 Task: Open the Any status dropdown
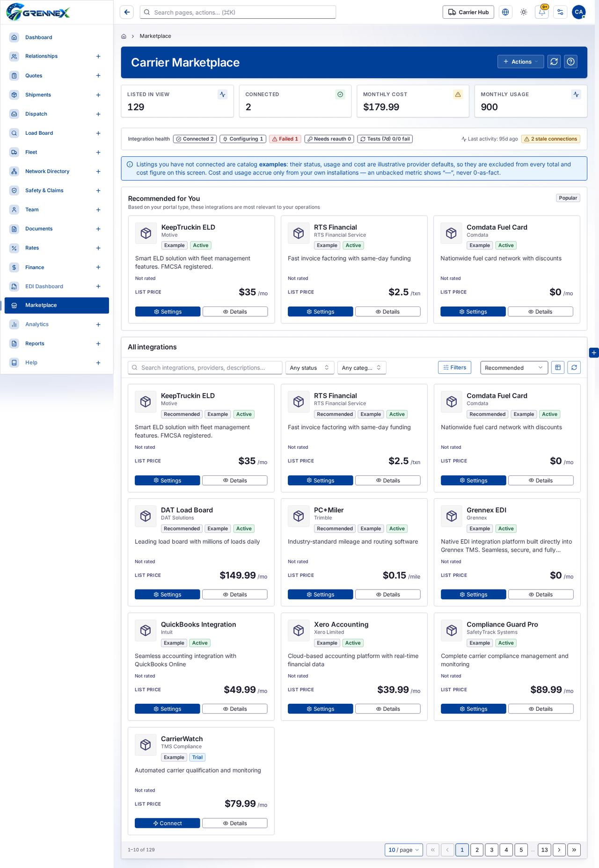[310, 368]
